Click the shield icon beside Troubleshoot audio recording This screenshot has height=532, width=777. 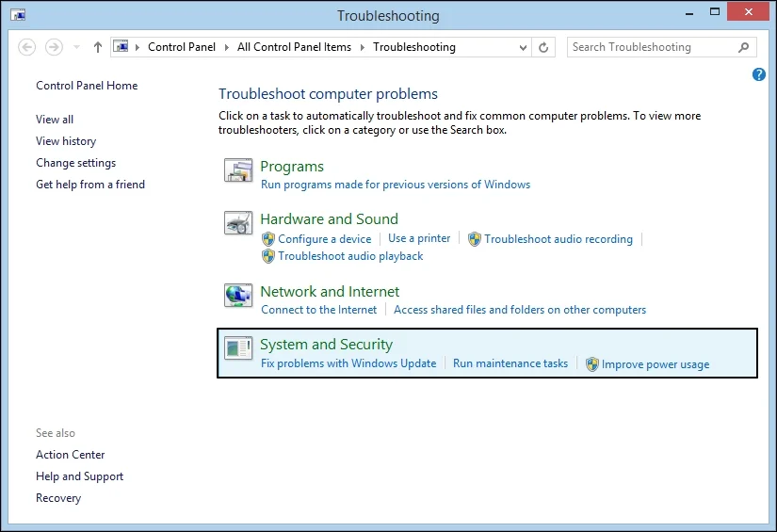pyautogui.click(x=475, y=239)
